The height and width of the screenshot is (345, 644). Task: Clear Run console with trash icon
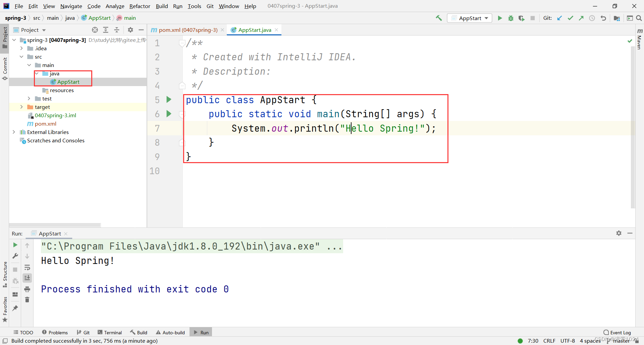point(27,299)
